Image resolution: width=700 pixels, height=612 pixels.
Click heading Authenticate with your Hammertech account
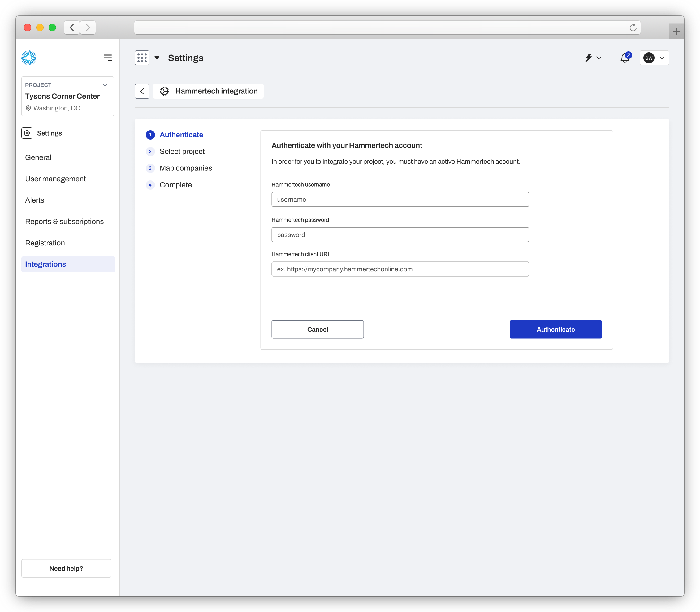(x=347, y=145)
